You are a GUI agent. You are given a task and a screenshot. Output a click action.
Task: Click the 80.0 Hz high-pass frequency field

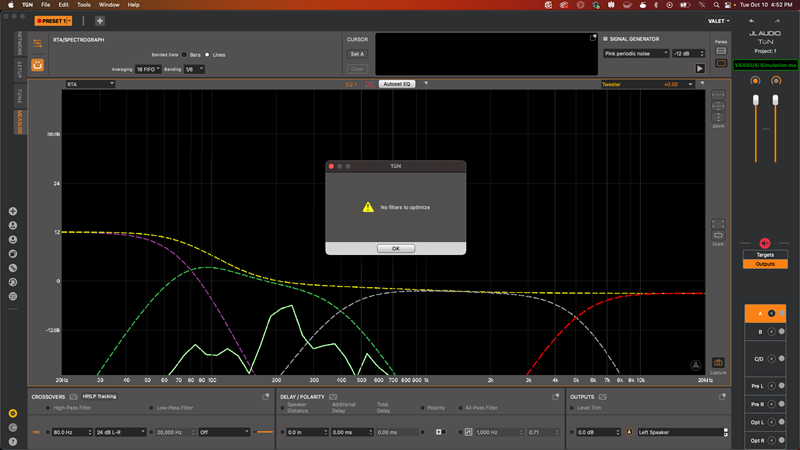click(x=70, y=432)
